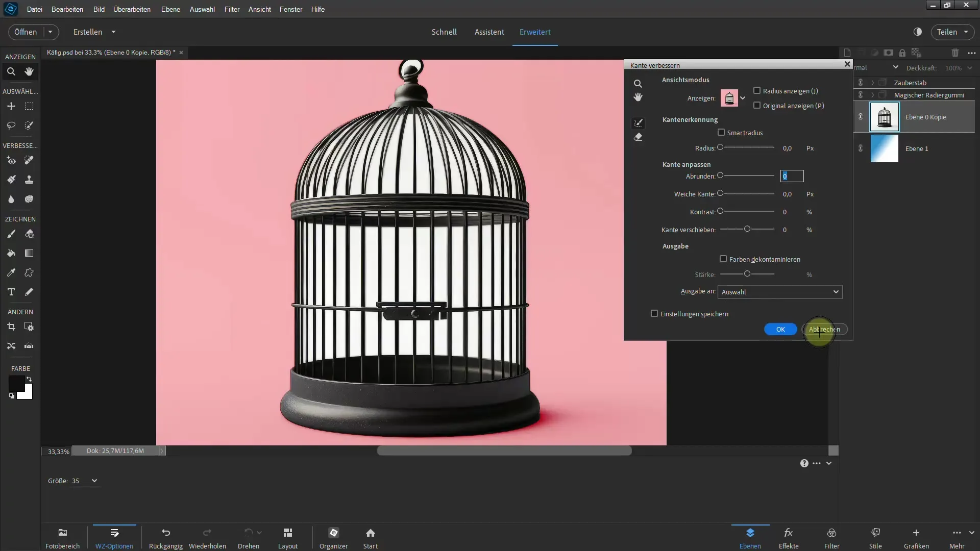Open the Größe size dropdown
Image resolution: width=980 pixels, height=551 pixels.
click(94, 481)
